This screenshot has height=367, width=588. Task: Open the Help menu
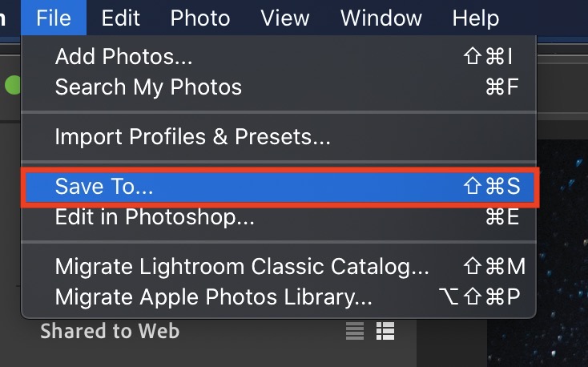pyautogui.click(x=476, y=18)
